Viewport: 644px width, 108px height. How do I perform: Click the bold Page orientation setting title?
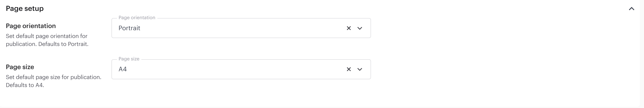pyautogui.click(x=31, y=26)
